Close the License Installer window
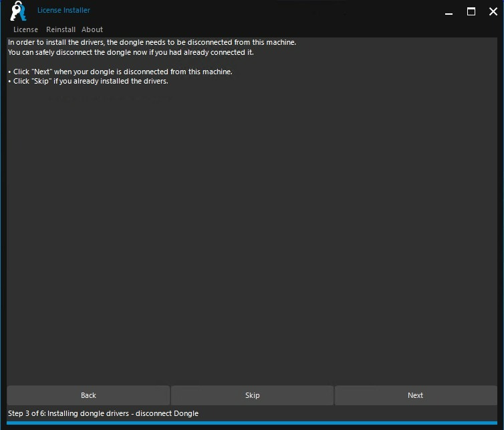The width and height of the screenshot is (504, 430). 493,11
